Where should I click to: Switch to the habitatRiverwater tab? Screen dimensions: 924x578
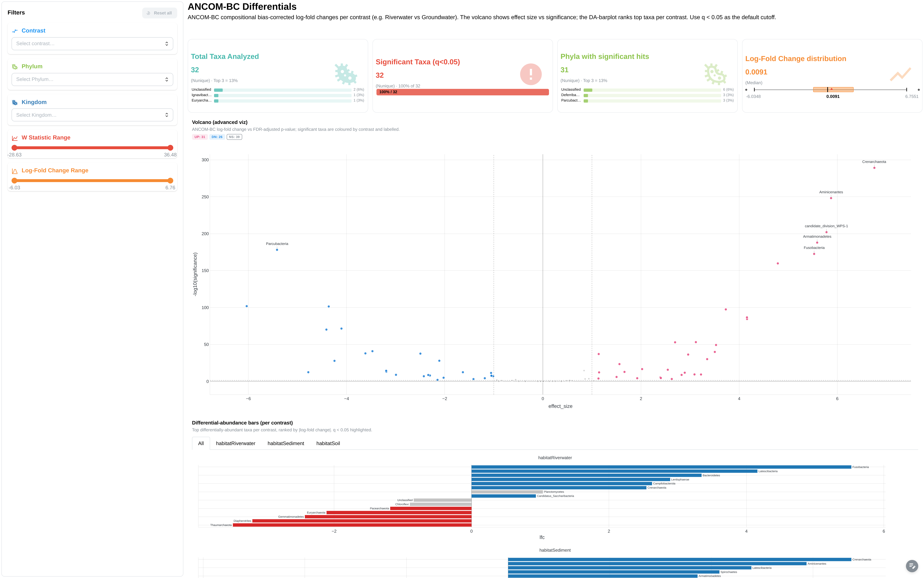click(x=236, y=443)
